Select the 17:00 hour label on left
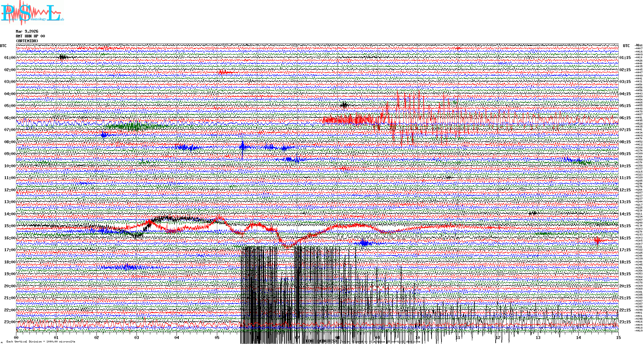 point(10,250)
